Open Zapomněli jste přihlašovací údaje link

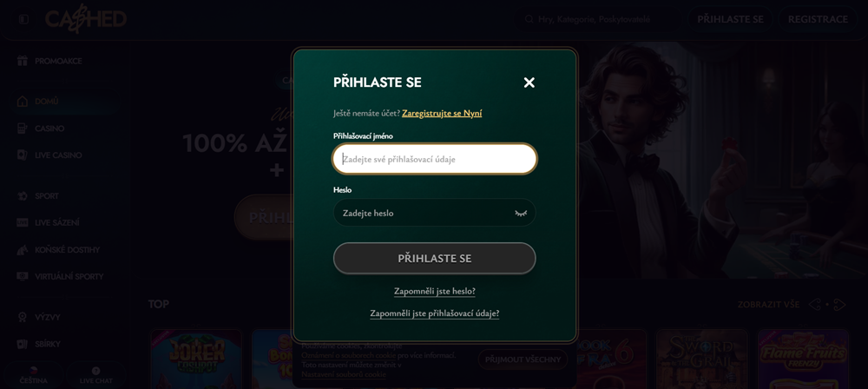434,313
